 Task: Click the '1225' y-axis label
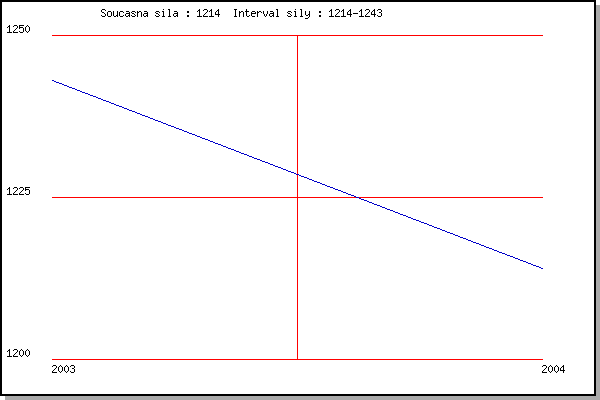(x=18, y=191)
